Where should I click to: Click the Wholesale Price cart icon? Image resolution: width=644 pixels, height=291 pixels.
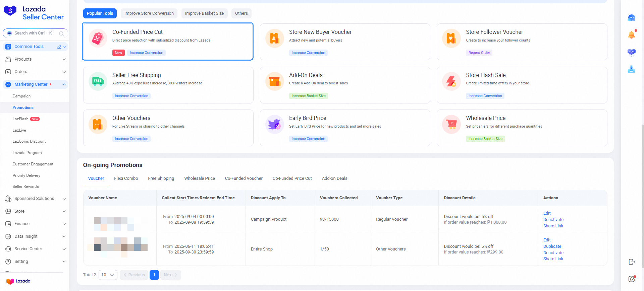(x=451, y=125)
